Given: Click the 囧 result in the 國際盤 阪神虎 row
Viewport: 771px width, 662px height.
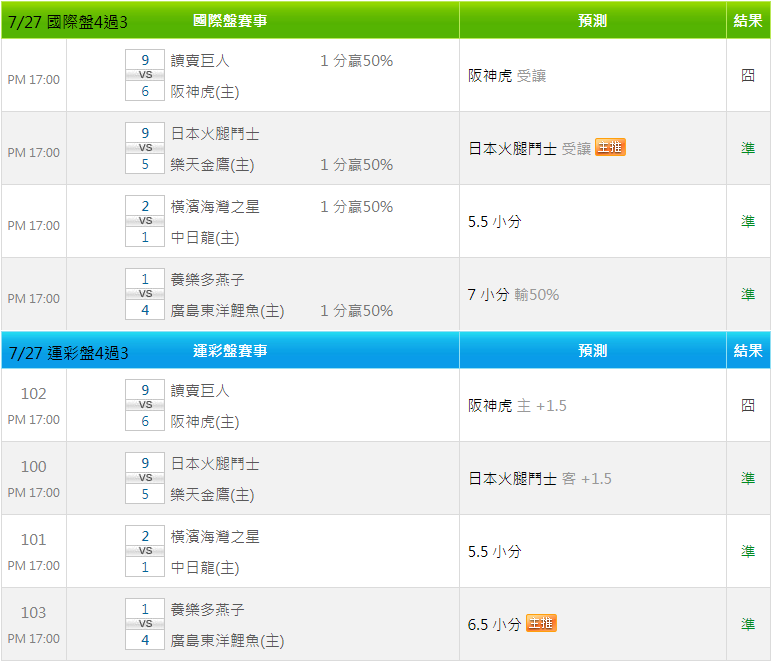Looking at the screenshot, I should point(748,75).
